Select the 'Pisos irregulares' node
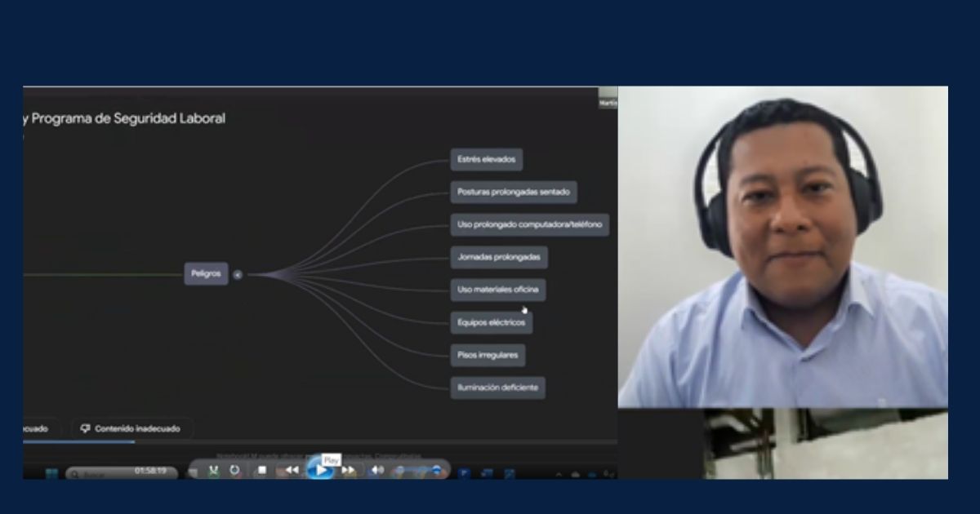This screenshot has height=514, width=980. click(488, 355)
